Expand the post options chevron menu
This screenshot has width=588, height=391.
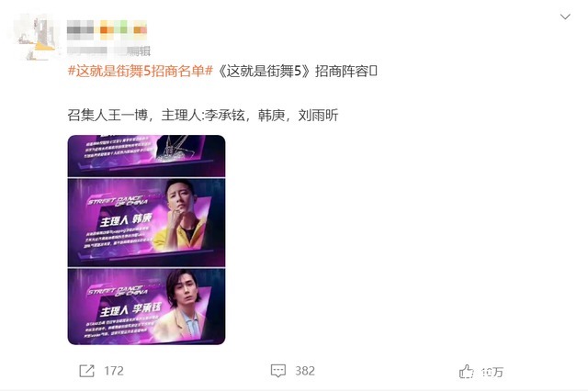(565, 17)
